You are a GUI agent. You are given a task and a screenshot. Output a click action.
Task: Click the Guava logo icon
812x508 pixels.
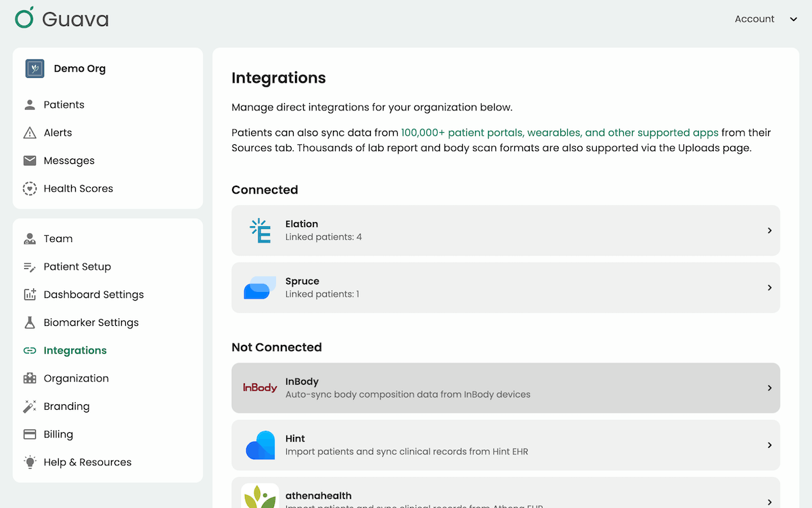[24, 18]
